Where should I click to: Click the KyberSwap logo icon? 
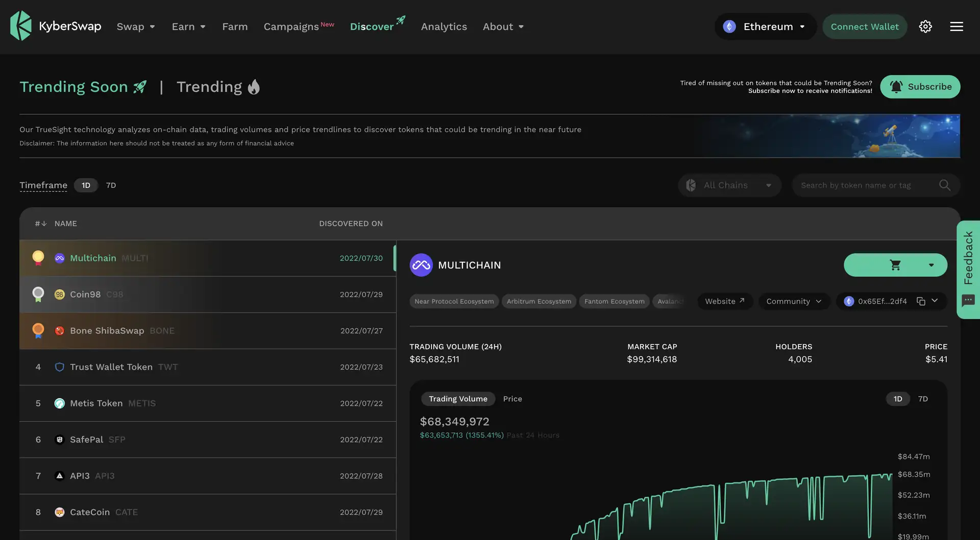click(x=21, y=26)
